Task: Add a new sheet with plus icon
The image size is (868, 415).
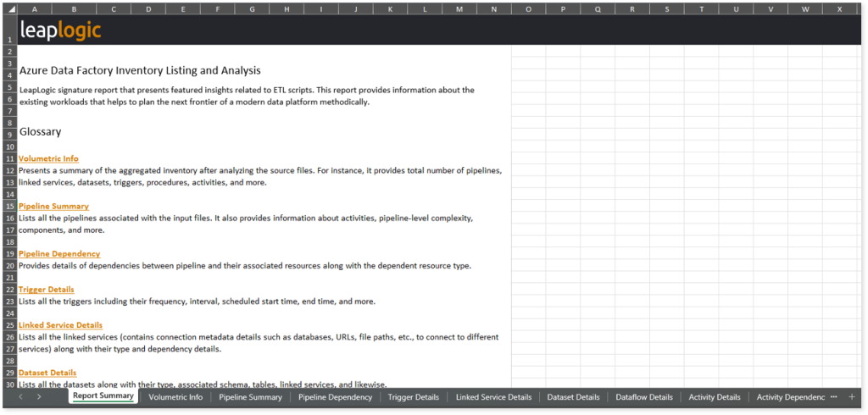Action: 851,396
